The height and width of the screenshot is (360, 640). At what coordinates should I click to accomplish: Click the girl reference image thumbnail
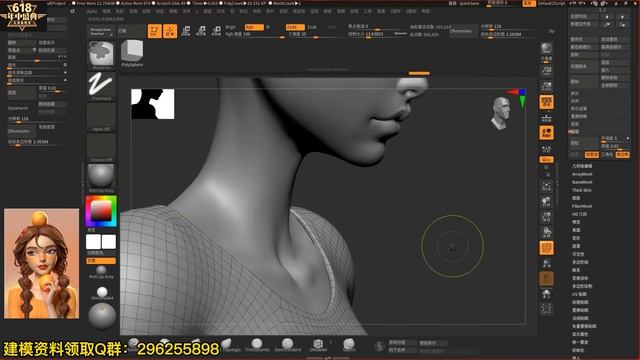41,264
